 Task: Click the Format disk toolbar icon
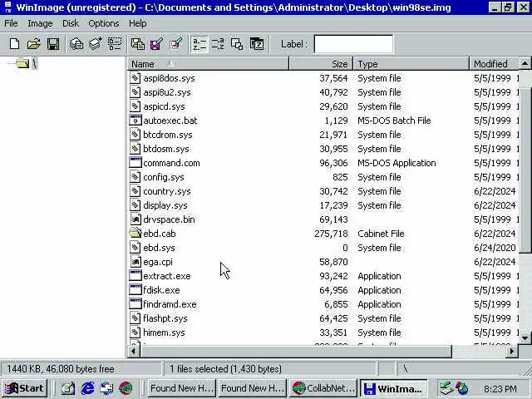(115, 44)
